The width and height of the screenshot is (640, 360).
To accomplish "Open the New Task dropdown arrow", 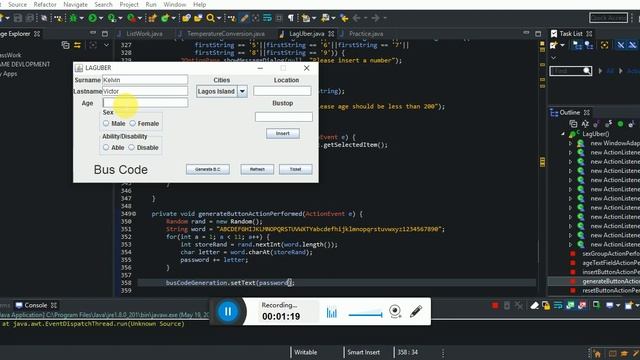I will [562, 45].
